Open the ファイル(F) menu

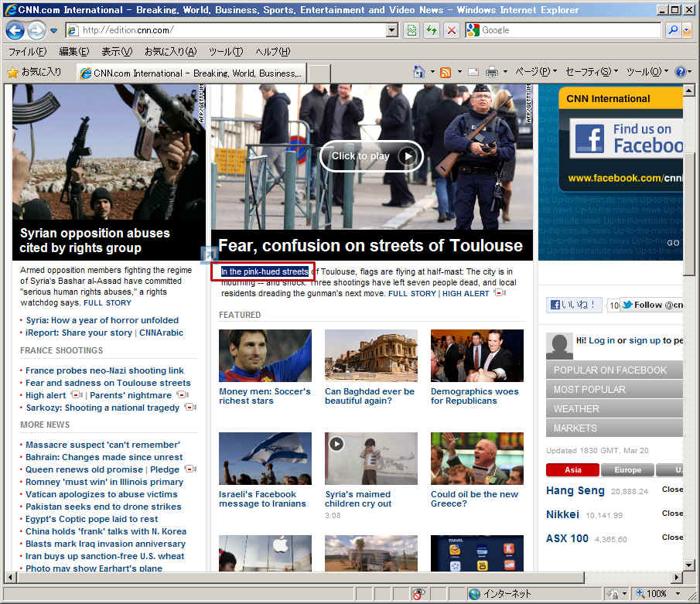[27, 52]
